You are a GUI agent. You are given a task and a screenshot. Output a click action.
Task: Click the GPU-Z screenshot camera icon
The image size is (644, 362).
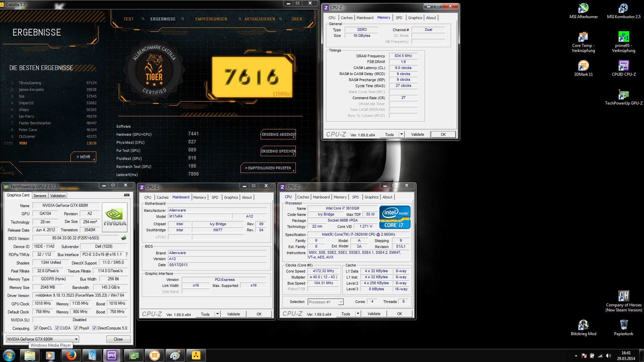126,195
